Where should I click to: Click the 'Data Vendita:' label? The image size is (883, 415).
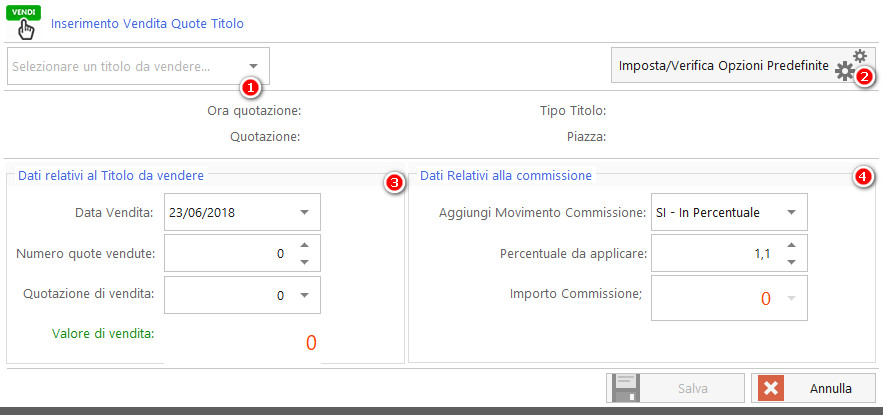coord(115,213)
